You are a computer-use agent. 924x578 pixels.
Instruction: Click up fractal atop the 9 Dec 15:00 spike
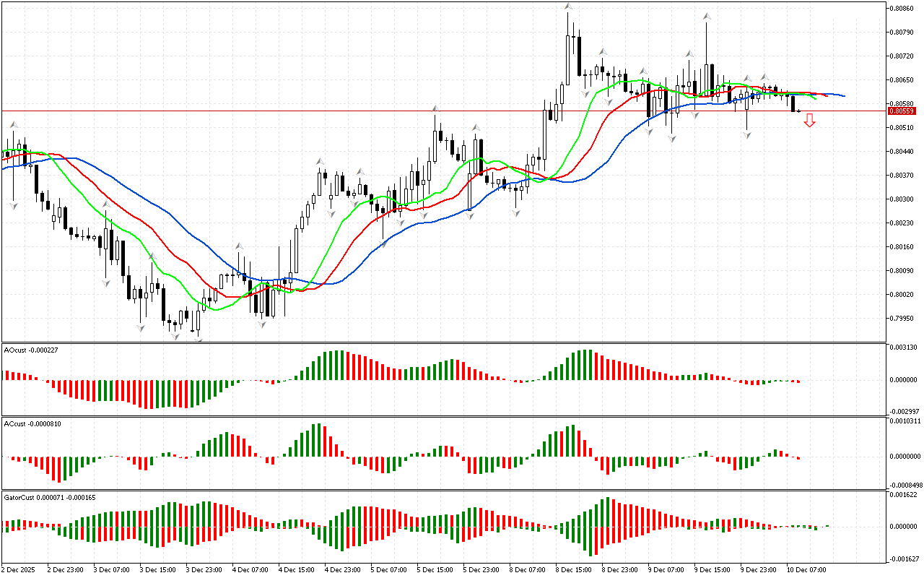click(707, 14)
